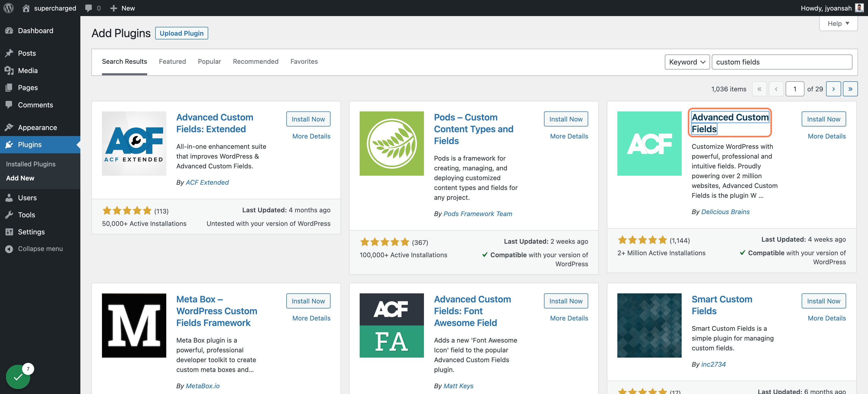Open the supercharged site home icon

click(x=26, y=8)
